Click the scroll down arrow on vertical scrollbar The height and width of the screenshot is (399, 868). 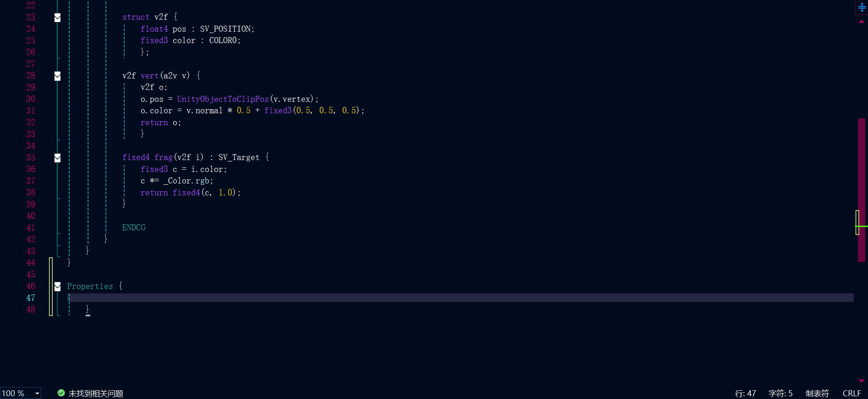pyautogui.click(x=862, y=381)
